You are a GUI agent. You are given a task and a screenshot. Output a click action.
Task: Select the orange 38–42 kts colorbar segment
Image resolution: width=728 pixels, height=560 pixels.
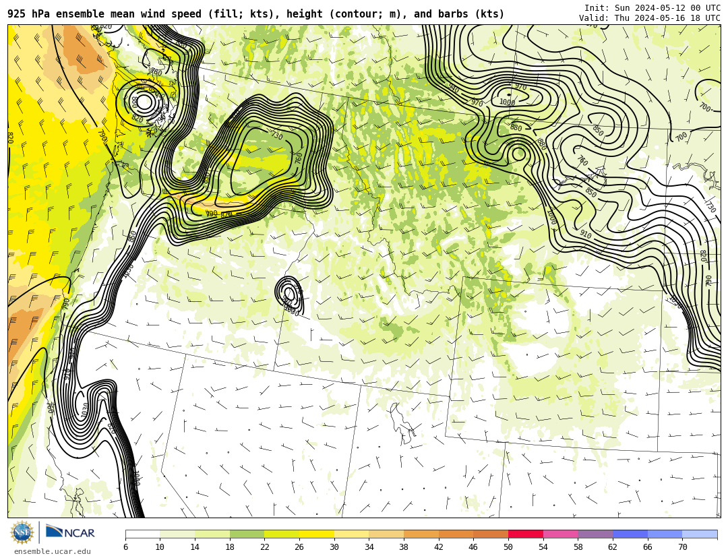[x=421, y=534]
